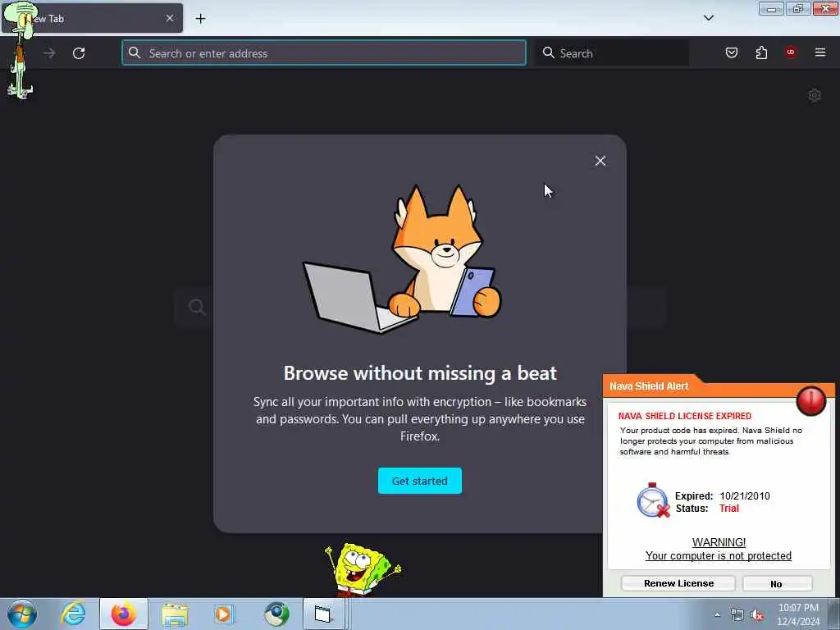Click the fox illustration in dialog
This screenshot has height=630, width=840.
[402, 258]
